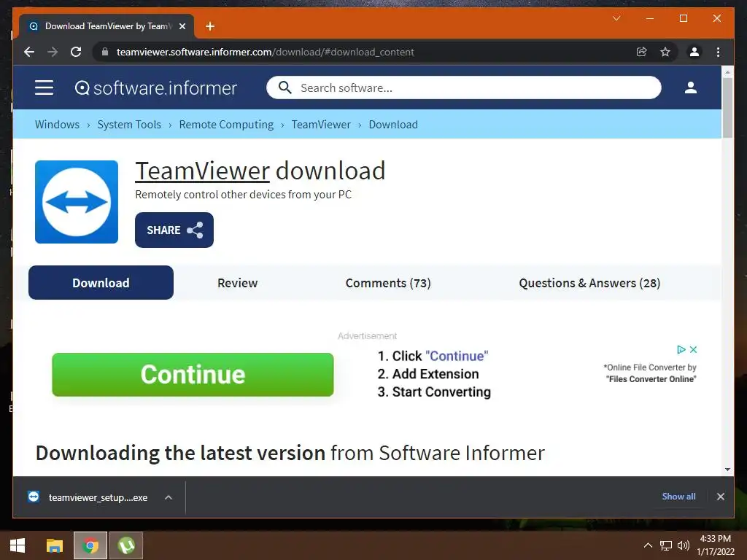Click the network tray icon
The width and height of the screenshot is (747, 560).
click(x=665, y=545)
